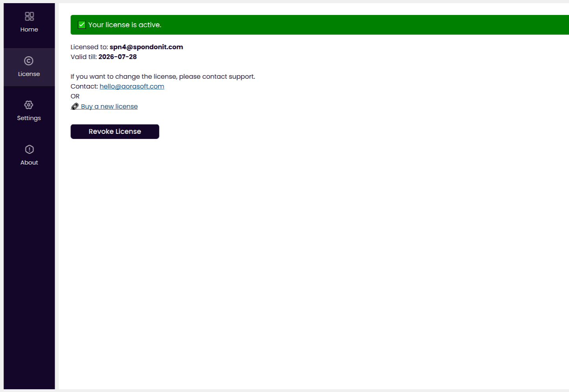
Task: Go to the Settings sidebar label
Action: pos(29,118)
